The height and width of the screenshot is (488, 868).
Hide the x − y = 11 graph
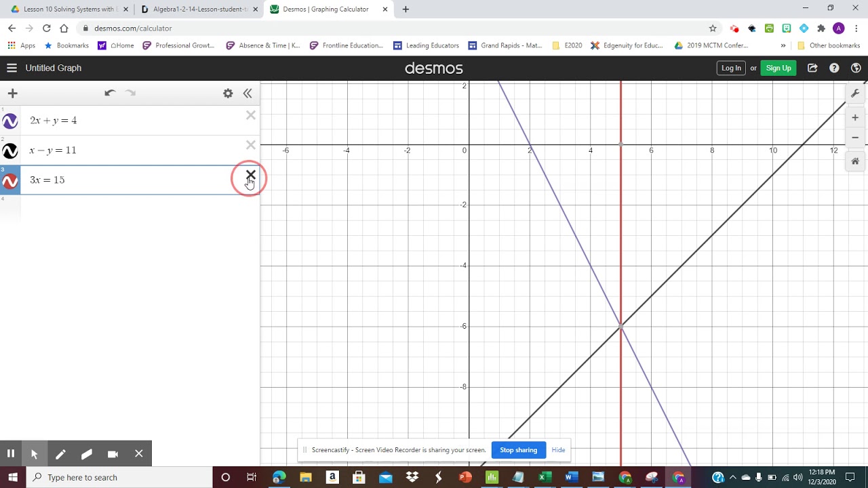[x=10, y=151]
